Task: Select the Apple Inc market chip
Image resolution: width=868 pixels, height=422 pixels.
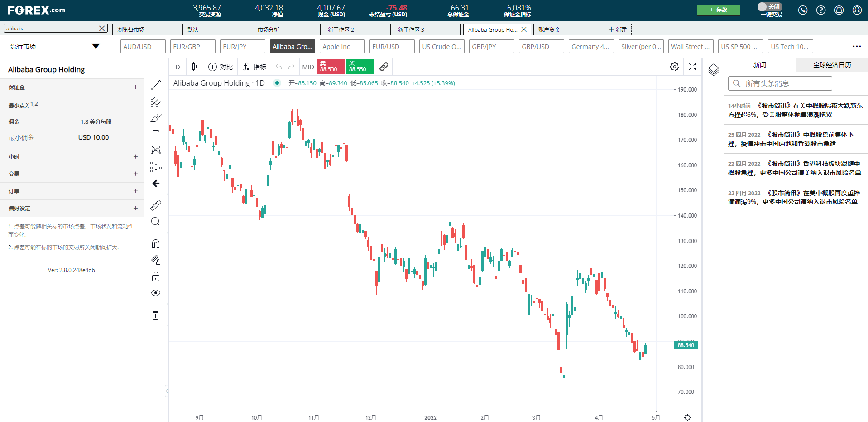Action: [342, 46]
